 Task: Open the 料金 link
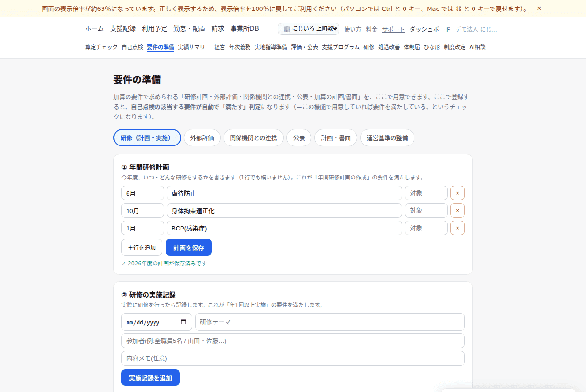point(372,29)
